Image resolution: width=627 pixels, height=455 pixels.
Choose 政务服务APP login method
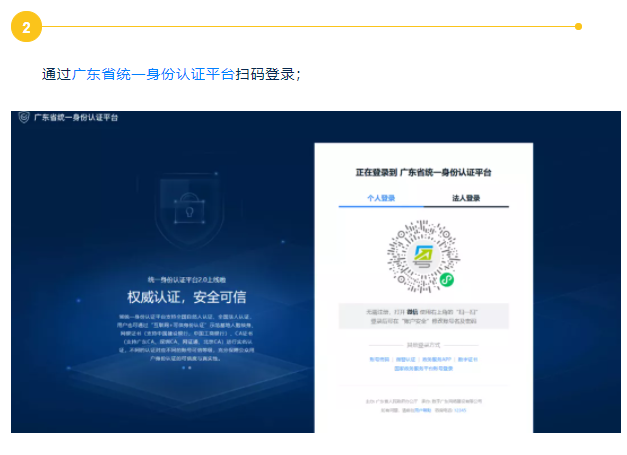coord(437,357)
